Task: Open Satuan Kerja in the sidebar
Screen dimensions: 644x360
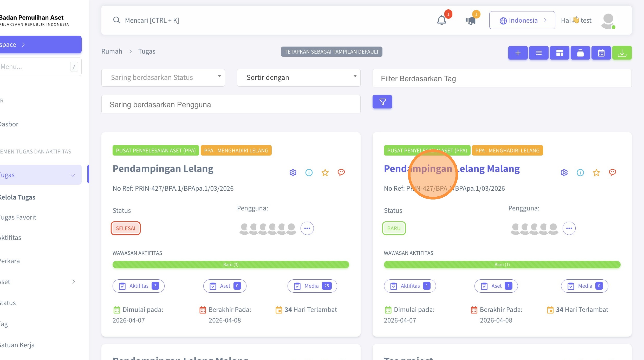Action: tap(17, 345)
